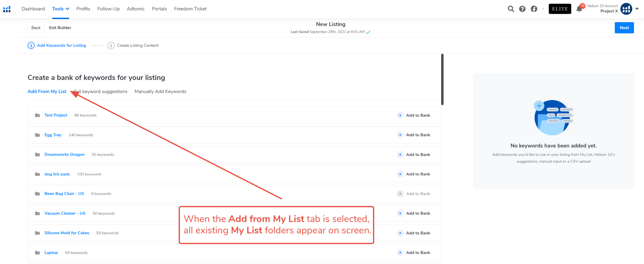Click the Exit Builder button
644x264 pixels.
(60, 28)
